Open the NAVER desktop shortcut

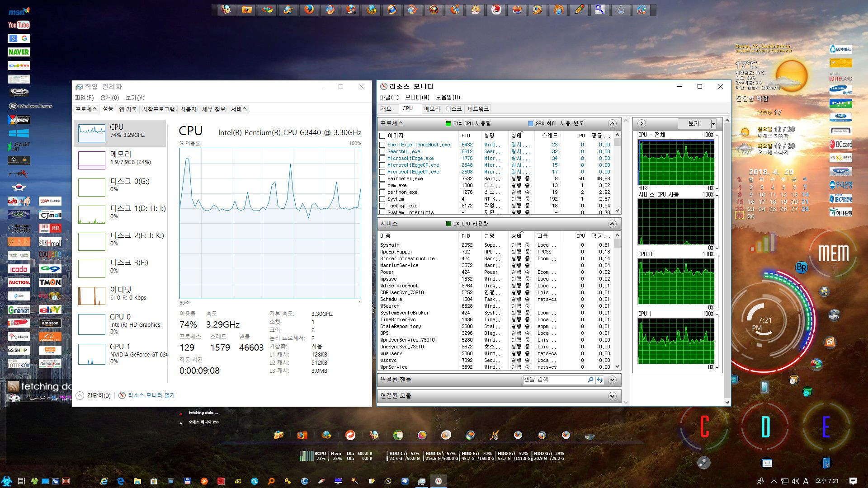(x=19, y=52)
